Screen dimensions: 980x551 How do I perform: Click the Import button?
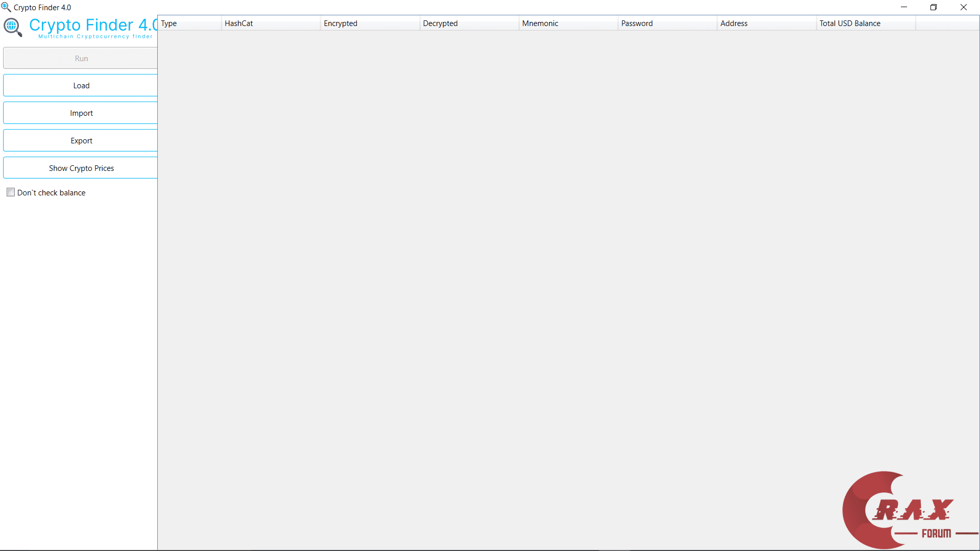[81, 113]
